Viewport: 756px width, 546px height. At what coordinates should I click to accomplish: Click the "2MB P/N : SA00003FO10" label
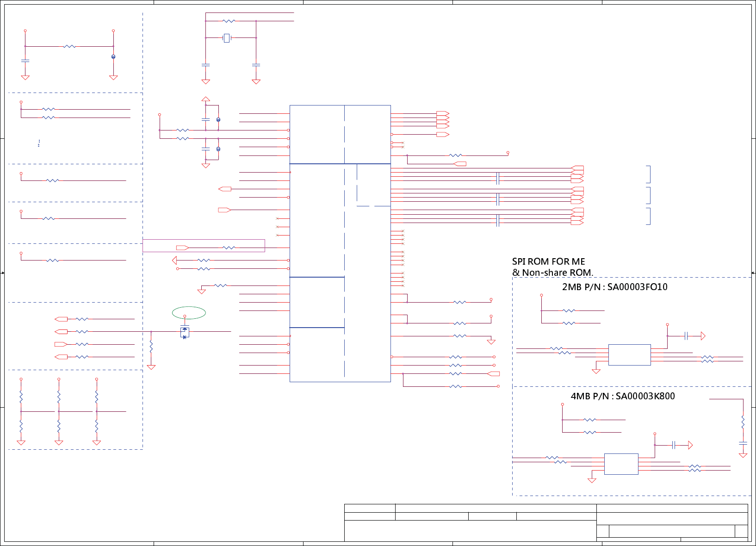(615, 287)
